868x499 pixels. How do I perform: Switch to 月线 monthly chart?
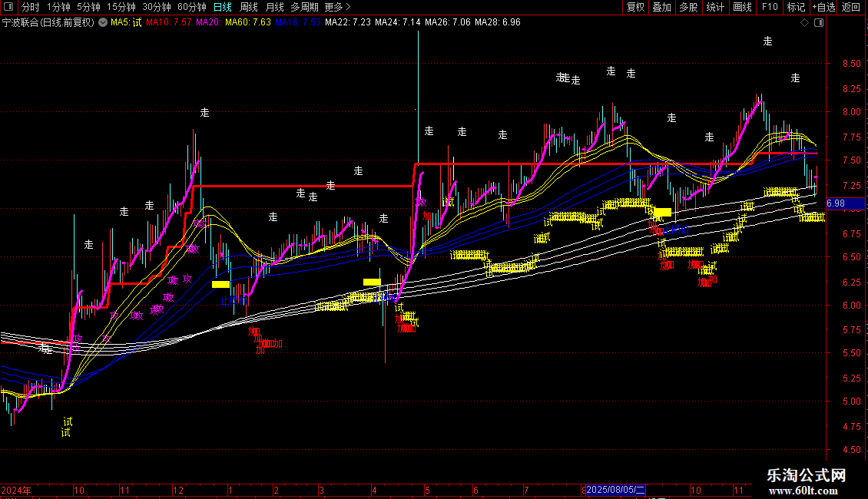tap(274, 7)
